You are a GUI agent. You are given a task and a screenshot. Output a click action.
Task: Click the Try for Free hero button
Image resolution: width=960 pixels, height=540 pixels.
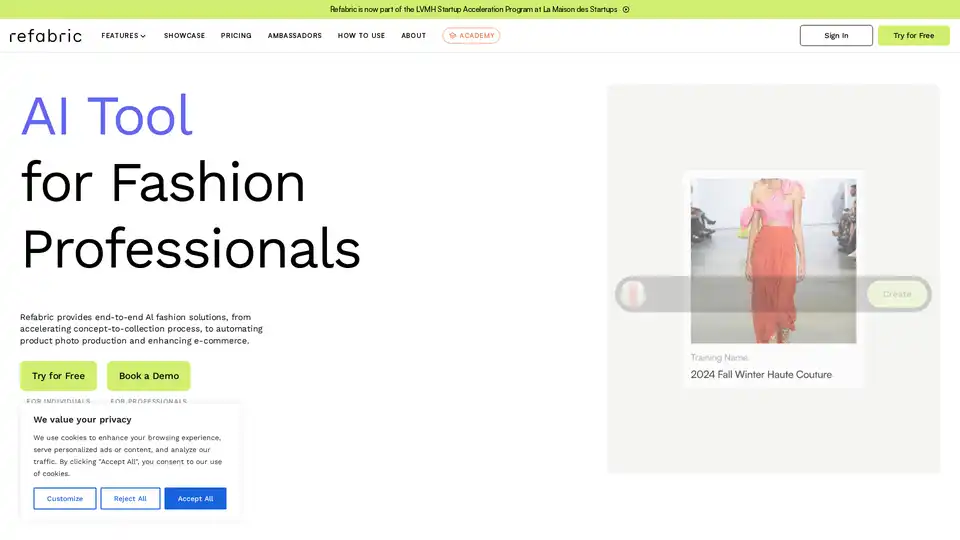58,376
